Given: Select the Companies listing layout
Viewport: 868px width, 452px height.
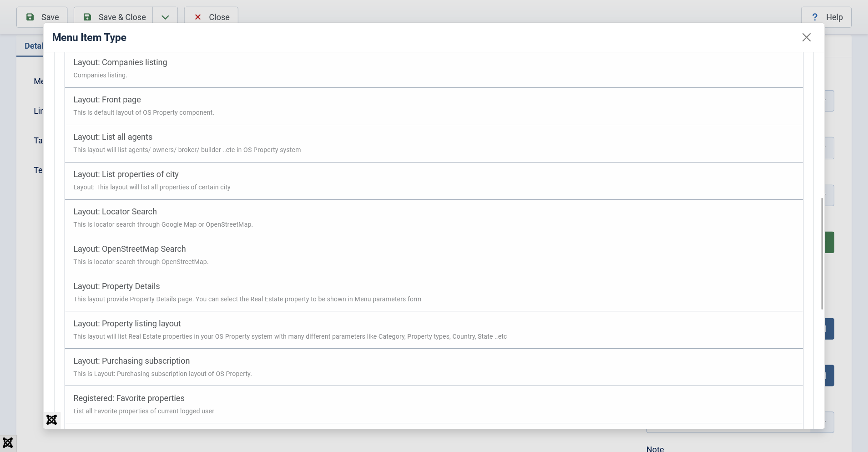Looking at the screenshot, I should pos(120,62).
